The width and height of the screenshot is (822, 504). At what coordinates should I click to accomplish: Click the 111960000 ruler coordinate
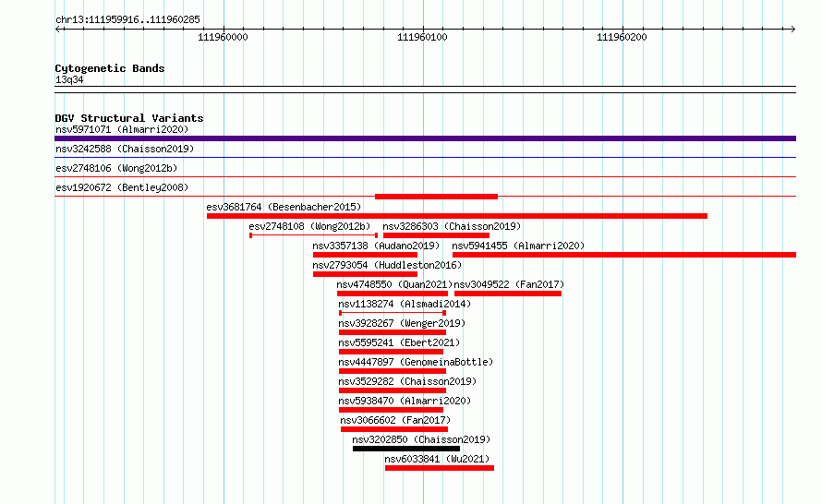coord(223,37)
